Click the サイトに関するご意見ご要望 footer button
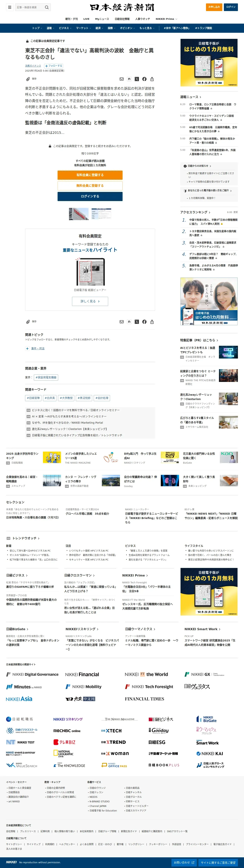This screenshot has width=244, height=868. pyautogui.click(x=218, y=863)
